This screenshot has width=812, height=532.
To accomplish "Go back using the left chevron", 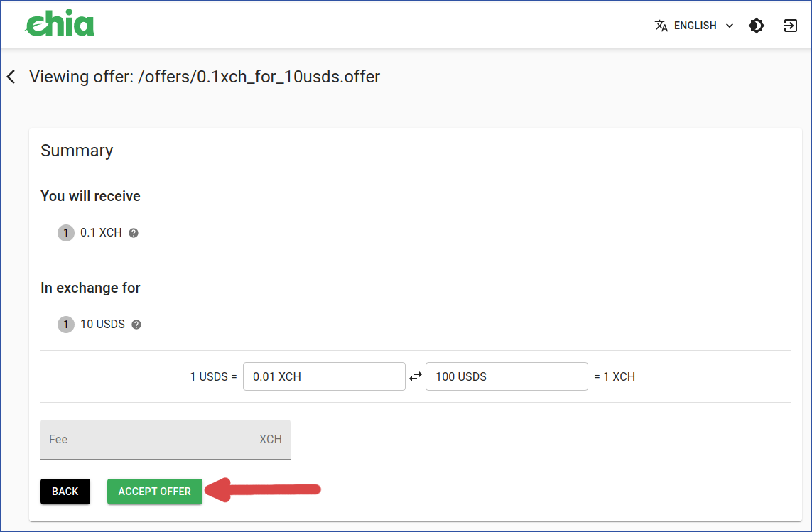I will pyautogui.click(x=11, y=77).
